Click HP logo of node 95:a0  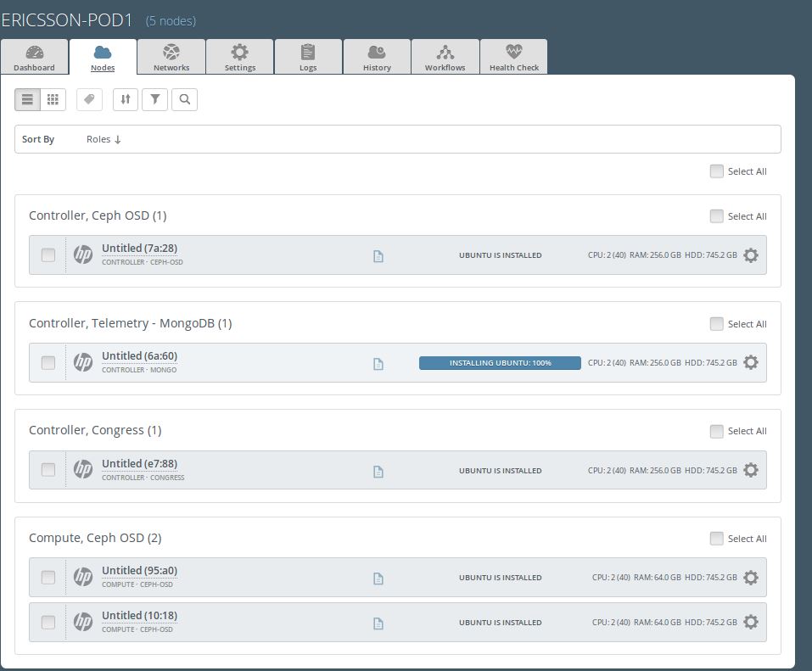(x=83, y=577)
